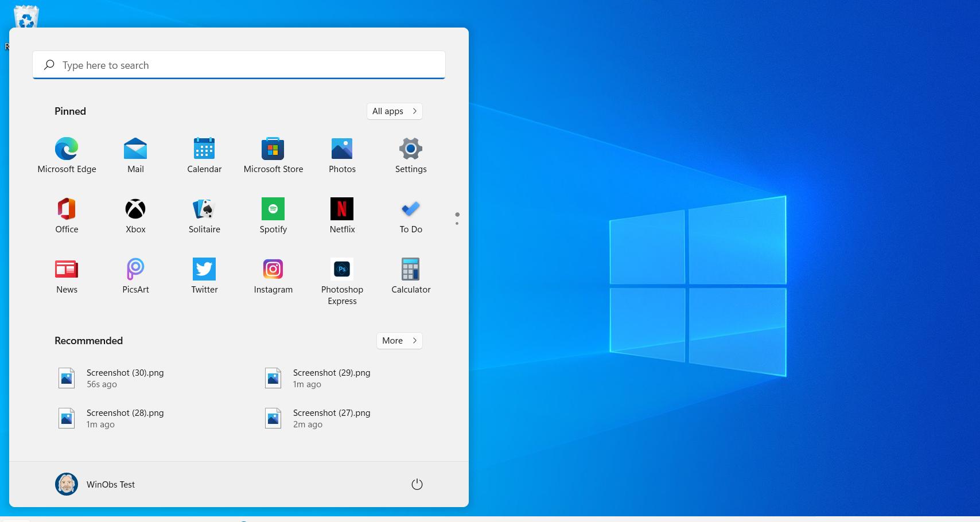Screen dimensions: 980x522
Task: Expand All apps list
Action: (x=395, y=111)
